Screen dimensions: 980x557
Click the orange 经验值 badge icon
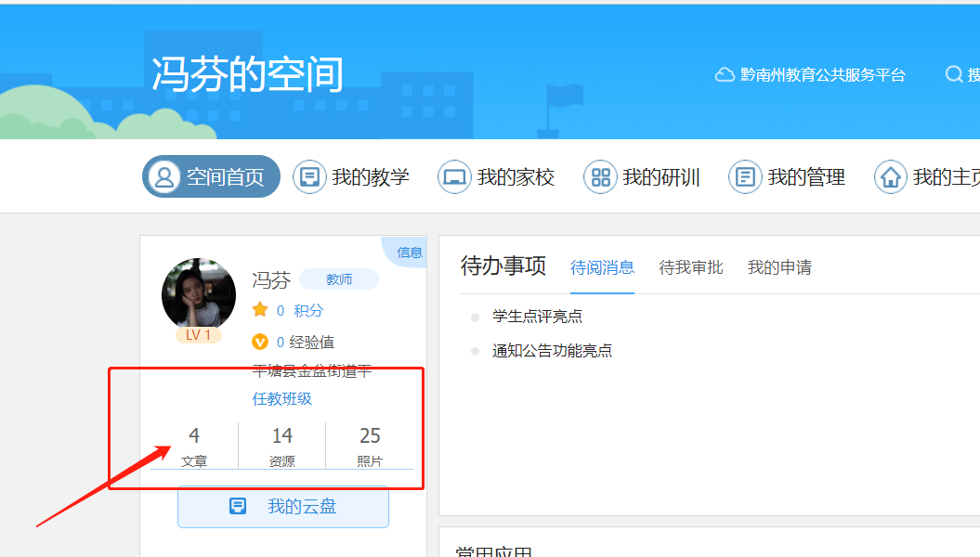(260, 342)
